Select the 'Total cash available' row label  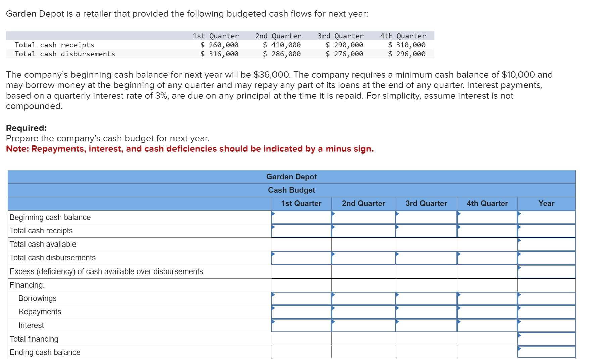tap(43, 244)
